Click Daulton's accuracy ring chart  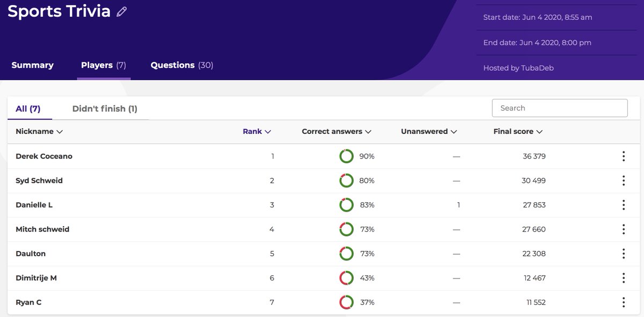click(346, 254)
